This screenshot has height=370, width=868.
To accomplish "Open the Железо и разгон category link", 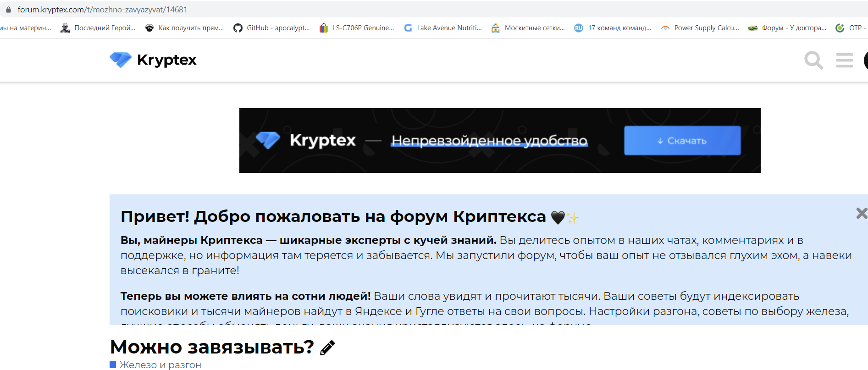I will click(160, 365).
